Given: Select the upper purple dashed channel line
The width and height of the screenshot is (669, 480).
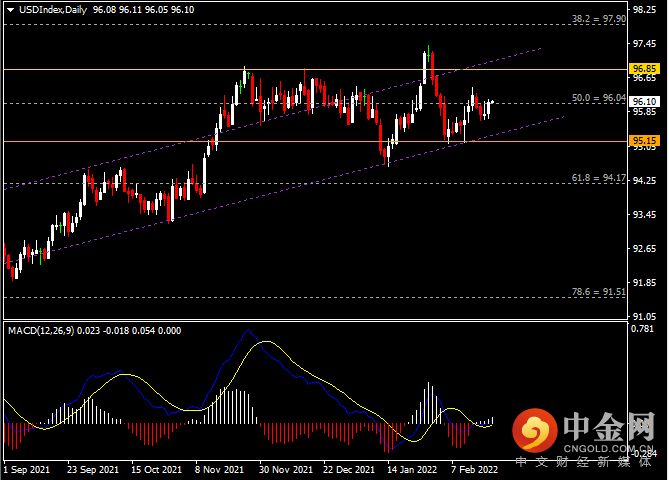Looking at the screenshot, I should pyautogui.click(x=273, y=119).
